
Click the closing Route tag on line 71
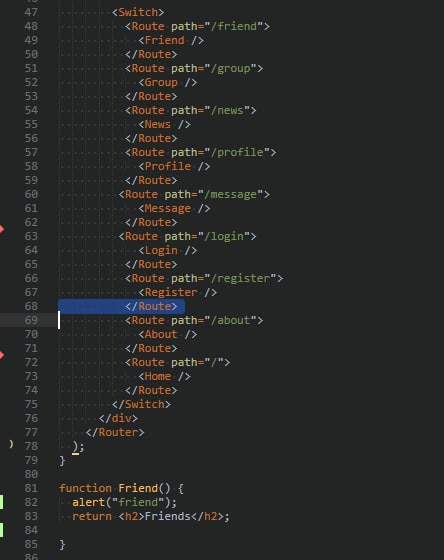pyautogui.click(x=151, y=348)
